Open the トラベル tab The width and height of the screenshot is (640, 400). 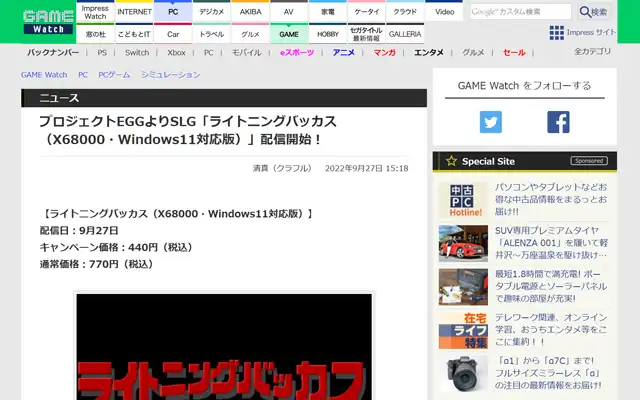[x=211, y=34]
